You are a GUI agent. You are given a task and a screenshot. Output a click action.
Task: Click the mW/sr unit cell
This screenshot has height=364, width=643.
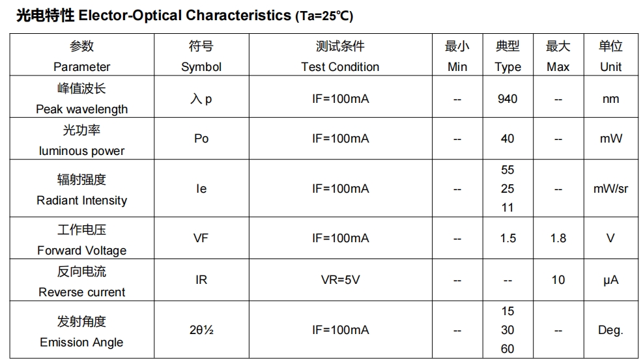point(610,189)
